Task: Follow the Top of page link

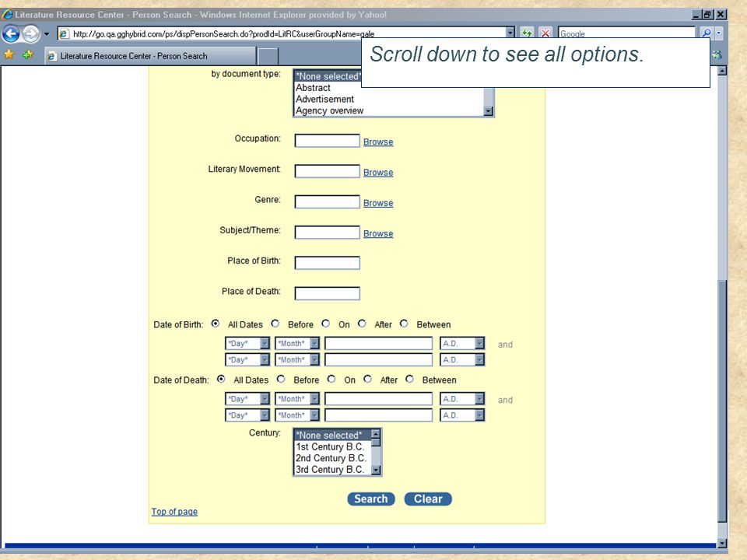Action: pyautogui.click(x=174, y=512)
